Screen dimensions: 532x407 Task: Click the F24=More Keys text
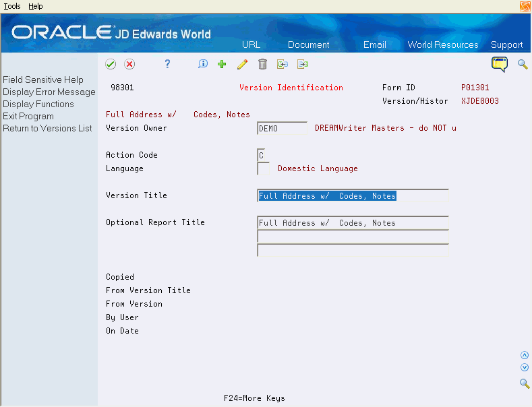pyautogui.click(x=254, y=398)
